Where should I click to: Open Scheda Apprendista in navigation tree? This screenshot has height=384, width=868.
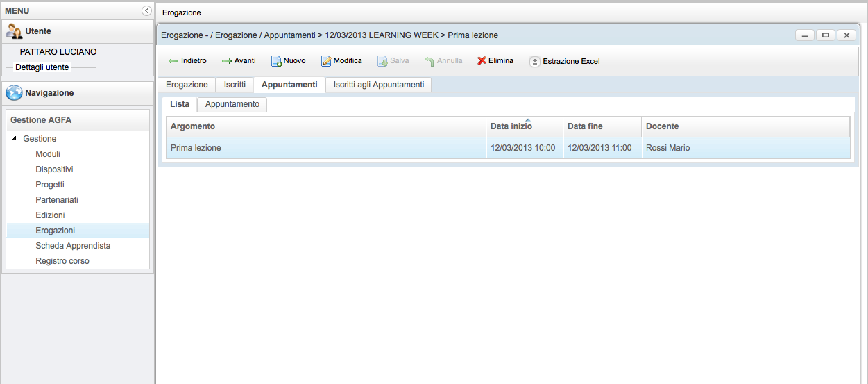[73, 246]
